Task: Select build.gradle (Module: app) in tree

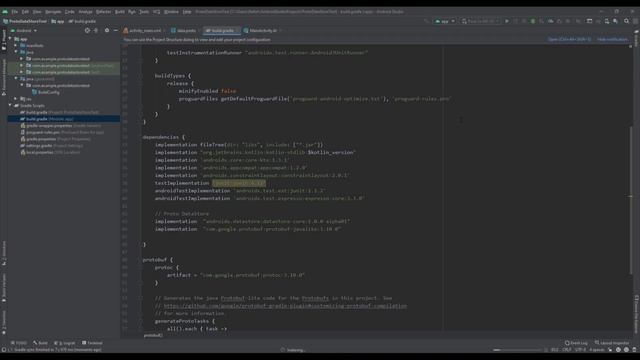Action: [x=63, y=119]
